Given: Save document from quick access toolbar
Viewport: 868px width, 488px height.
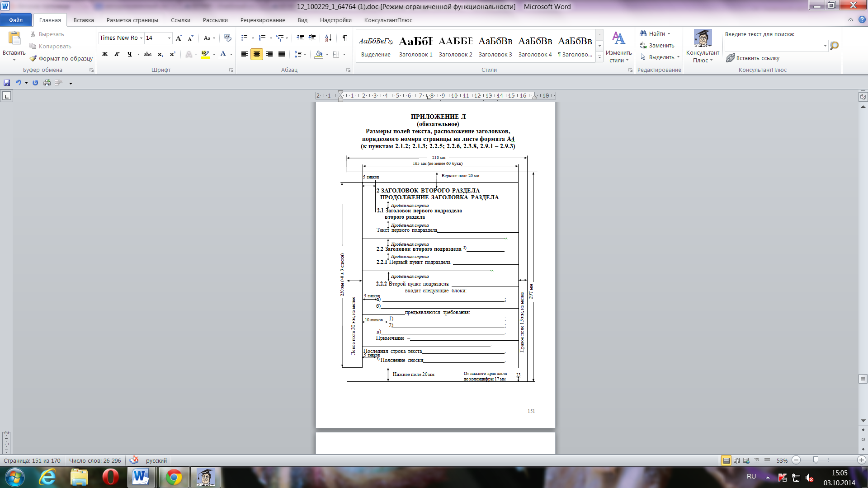Looking at the screenshot, I should 7,83.
